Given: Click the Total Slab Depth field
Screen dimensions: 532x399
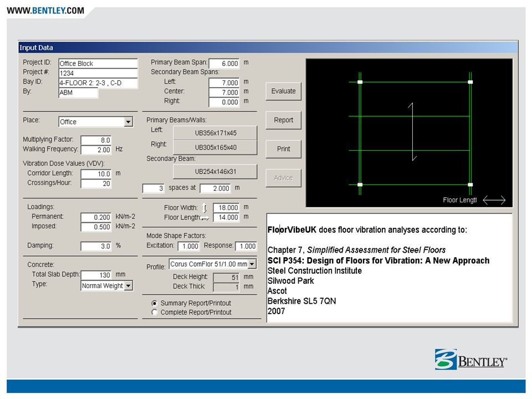Looking at the screenshot, I should [96, 275].
